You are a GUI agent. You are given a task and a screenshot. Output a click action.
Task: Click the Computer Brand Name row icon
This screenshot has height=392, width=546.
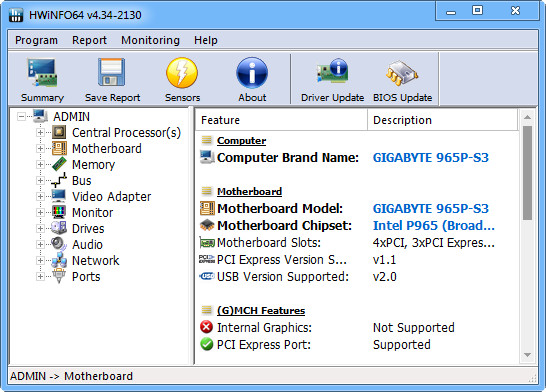(x=207, y=157)
